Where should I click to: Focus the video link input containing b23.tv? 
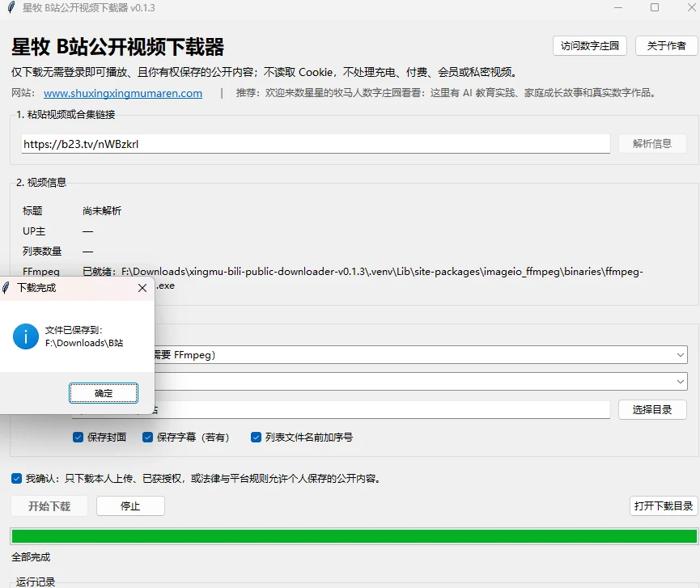pyautogui.click(x=316, y=144)
